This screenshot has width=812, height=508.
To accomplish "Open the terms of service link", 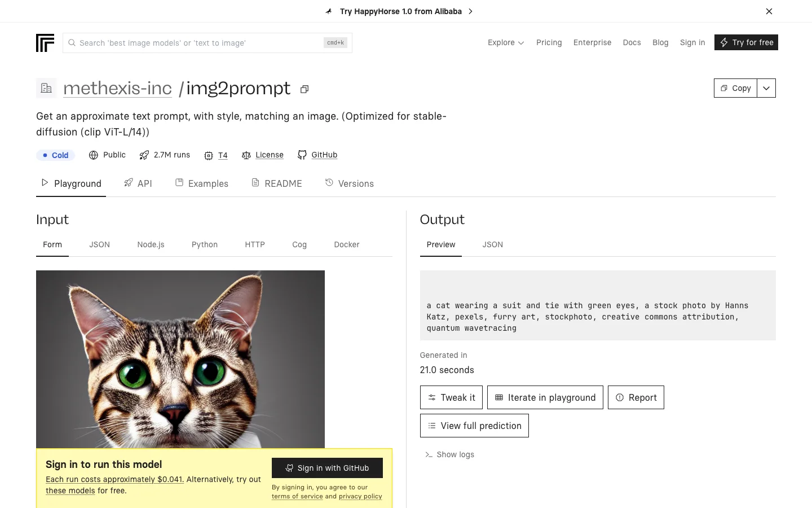I will pos(297,496).
